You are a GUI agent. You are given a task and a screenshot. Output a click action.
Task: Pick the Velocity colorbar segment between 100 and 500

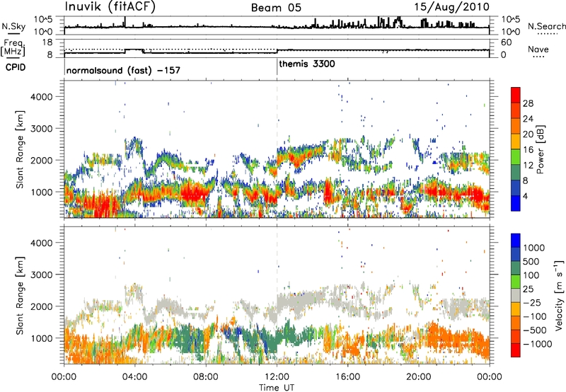[x=516, y=268]
